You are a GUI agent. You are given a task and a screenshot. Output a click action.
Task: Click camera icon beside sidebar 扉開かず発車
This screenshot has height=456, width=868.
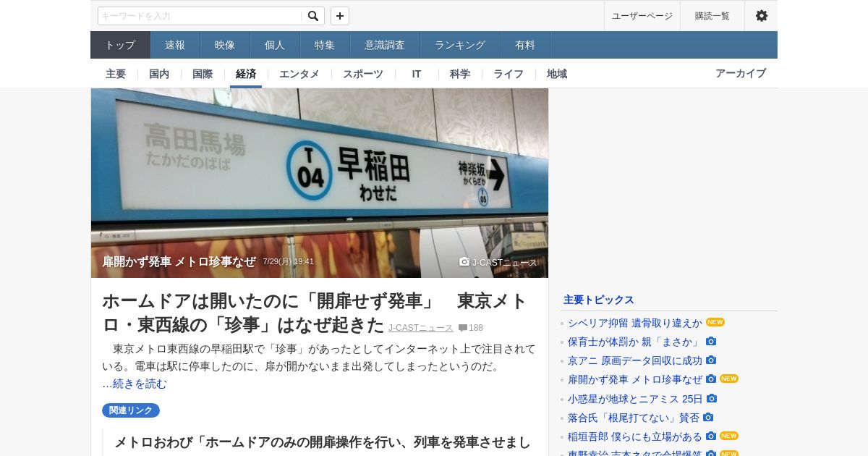(711, 379)
